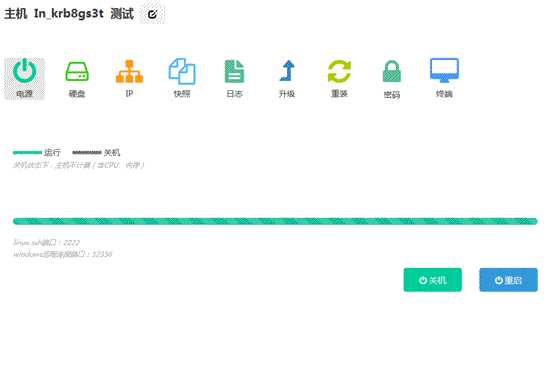Open the 升级 upgrade arrow icon
The height and width of the screenshot is (368, 554).
(287, 78)
